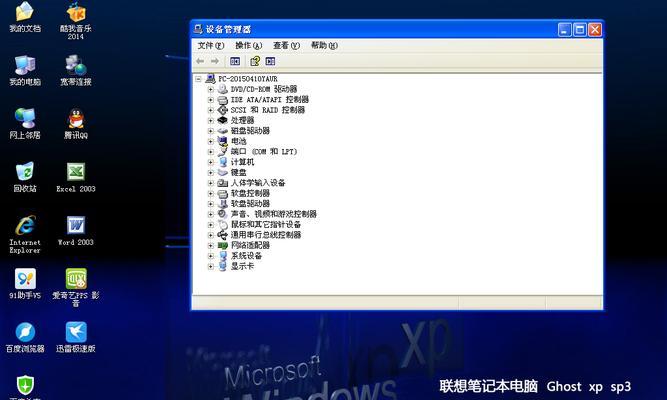Open the 回收站 recycle bin icon

coord(25,177)
